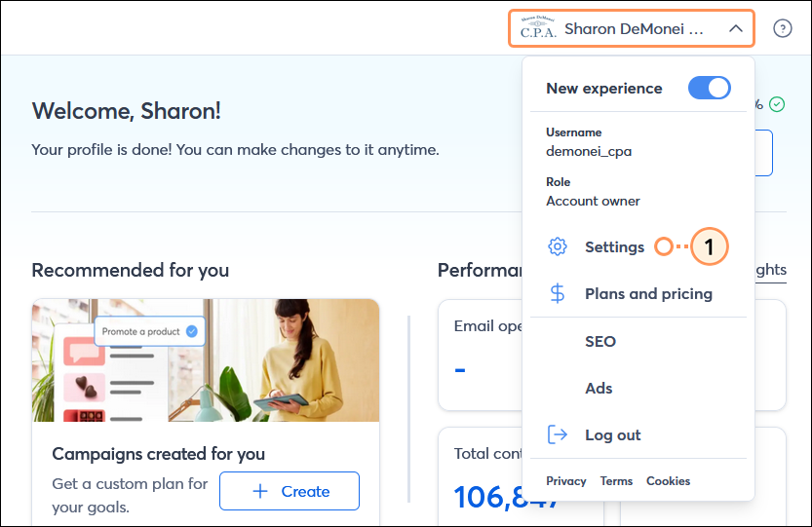Viewport: 812px width, 527px height.
Task: Click the Promote a product checkmark badge
Action: [192, 331]
